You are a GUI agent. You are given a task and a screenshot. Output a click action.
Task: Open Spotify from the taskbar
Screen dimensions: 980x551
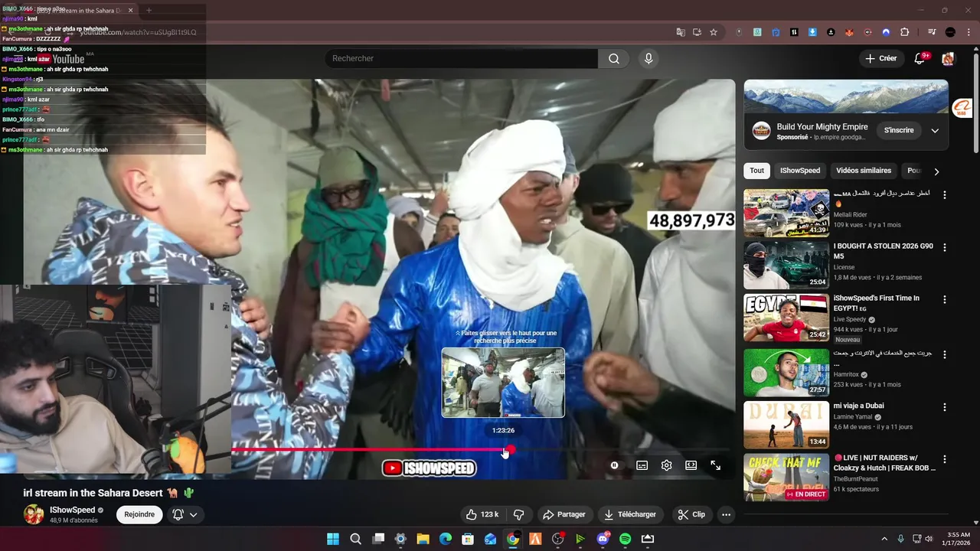click(625, 539)
